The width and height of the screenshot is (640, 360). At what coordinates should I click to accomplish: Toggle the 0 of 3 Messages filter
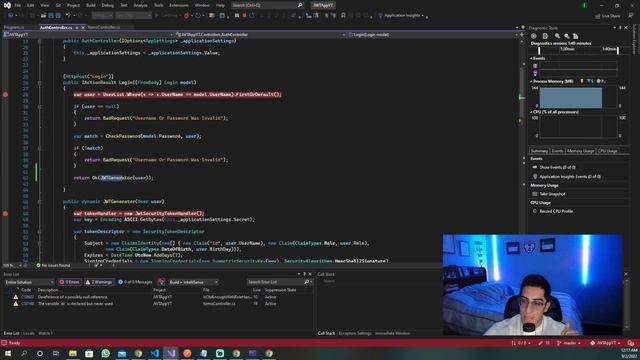(x=135, y=282)
